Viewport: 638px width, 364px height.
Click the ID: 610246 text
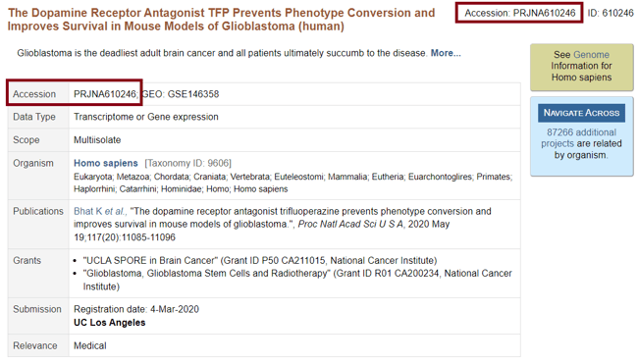[611, 13]
